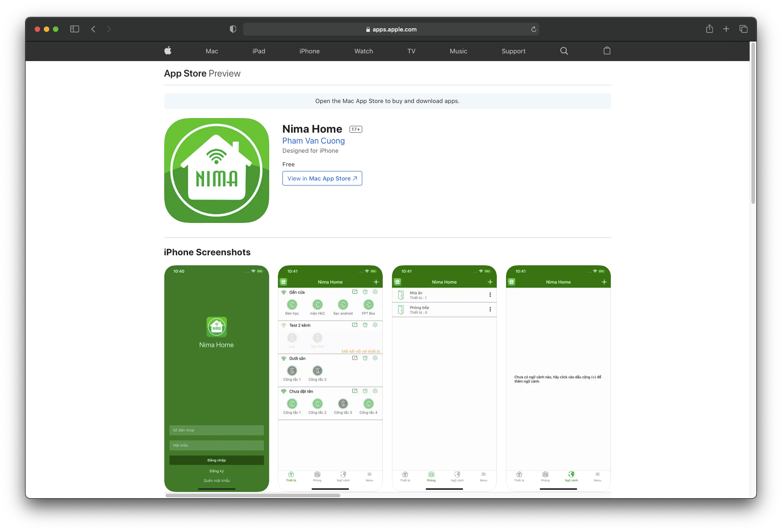This screenshot has width=782, height=532.
Task: Open the Safari share button
Action: (x=709, y=29)
